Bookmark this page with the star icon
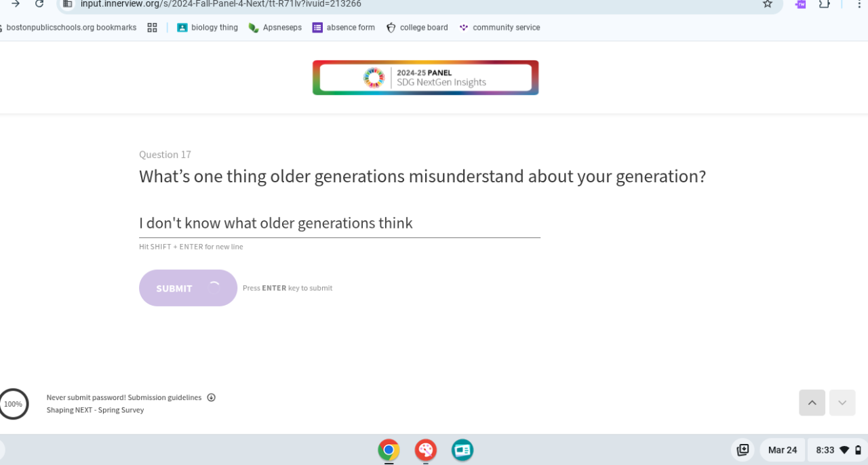Screen dimensions: 868x465 pos(768,4)
